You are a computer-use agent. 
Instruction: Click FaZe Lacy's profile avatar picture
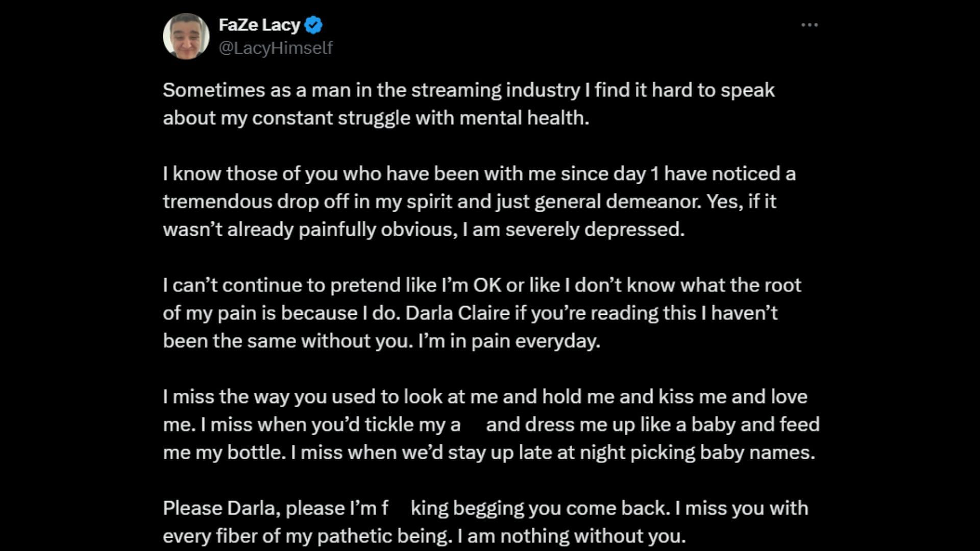pos(186,36)
